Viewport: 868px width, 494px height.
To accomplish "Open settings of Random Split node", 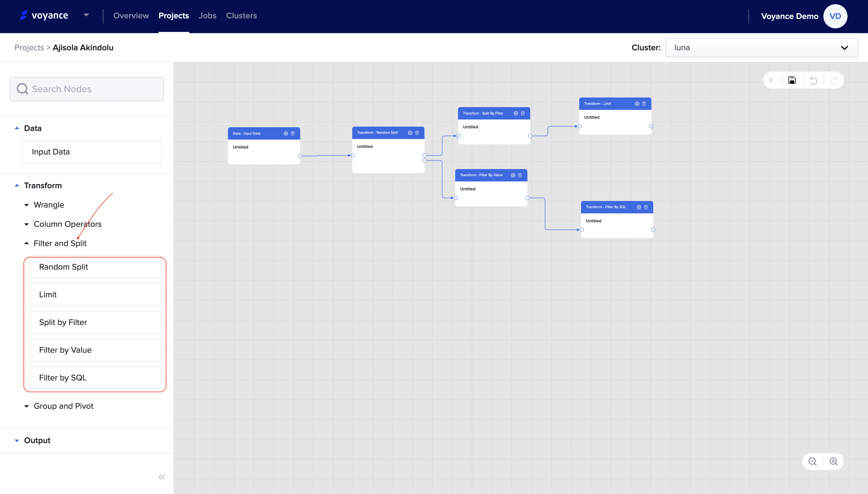I will (x=410, y=133).
